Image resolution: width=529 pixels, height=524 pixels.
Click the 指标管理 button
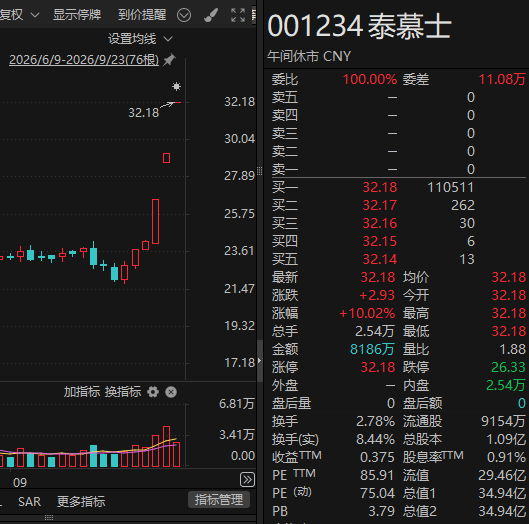tap(219, 500)
